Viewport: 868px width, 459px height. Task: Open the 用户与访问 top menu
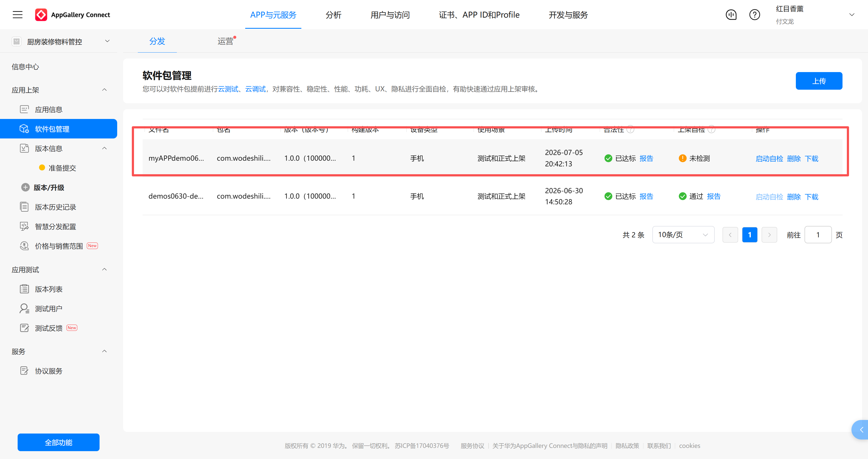coord(390,15)
